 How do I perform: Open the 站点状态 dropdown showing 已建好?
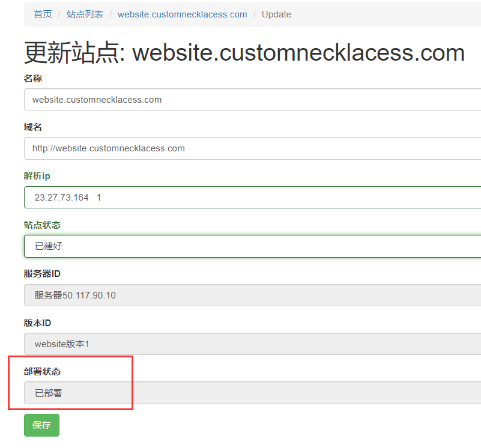[x=252, y=246]
